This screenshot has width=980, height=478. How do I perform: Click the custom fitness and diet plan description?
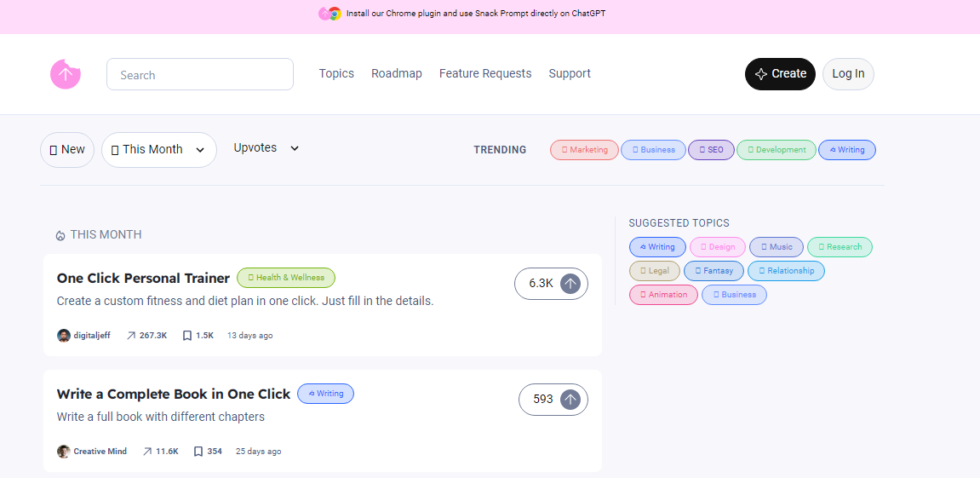pos(245,301)
